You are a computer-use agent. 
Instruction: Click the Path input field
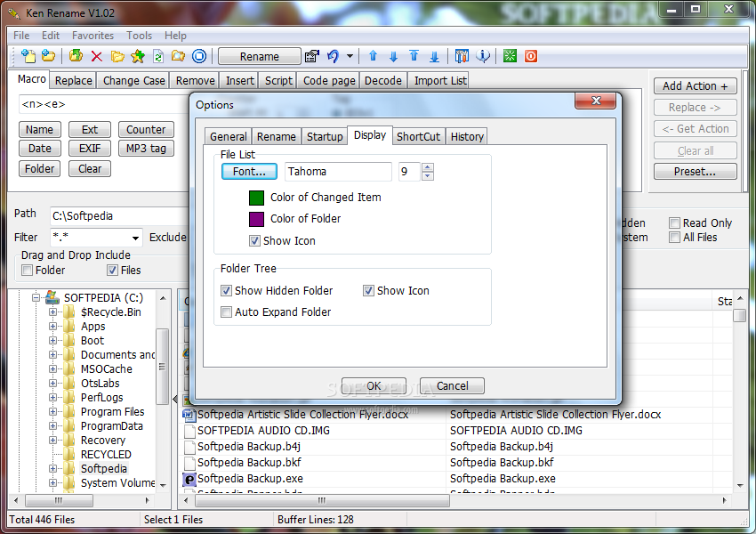pos(119,216)
